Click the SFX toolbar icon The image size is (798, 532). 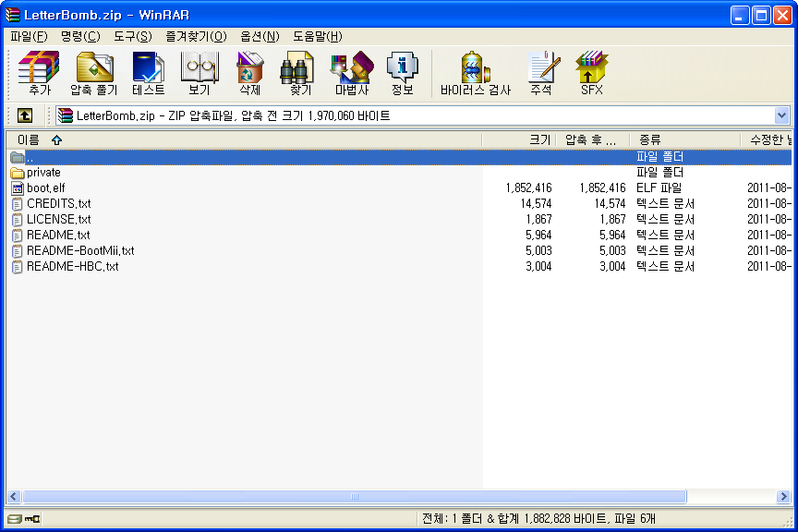pos(591,73)
